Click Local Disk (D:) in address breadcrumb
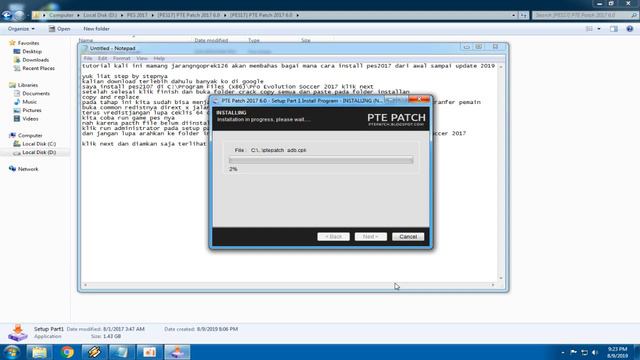 [x=100, y=15]
